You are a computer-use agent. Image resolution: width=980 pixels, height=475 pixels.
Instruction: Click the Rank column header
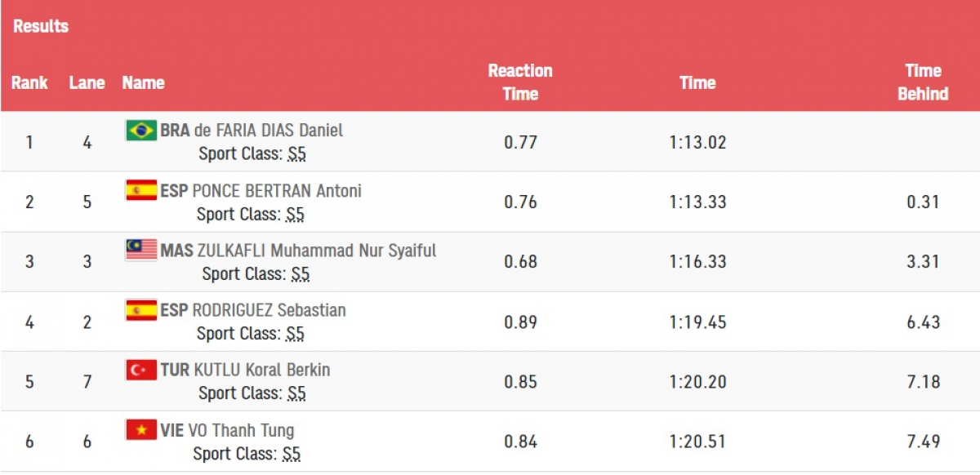29,83
